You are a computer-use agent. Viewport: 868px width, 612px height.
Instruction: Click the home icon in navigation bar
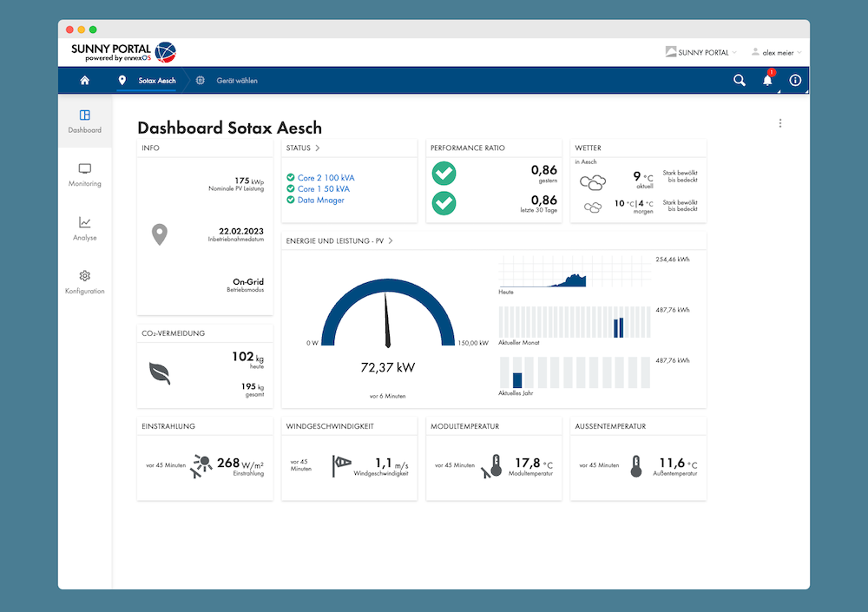pos(84,81)
